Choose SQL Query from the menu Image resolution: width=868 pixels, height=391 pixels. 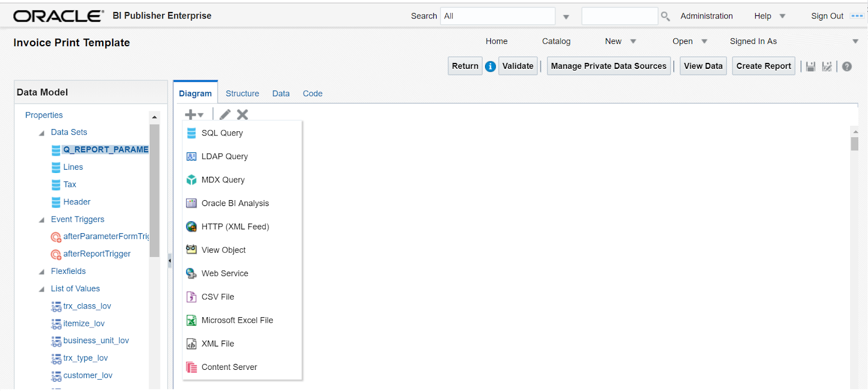(222, 133)
